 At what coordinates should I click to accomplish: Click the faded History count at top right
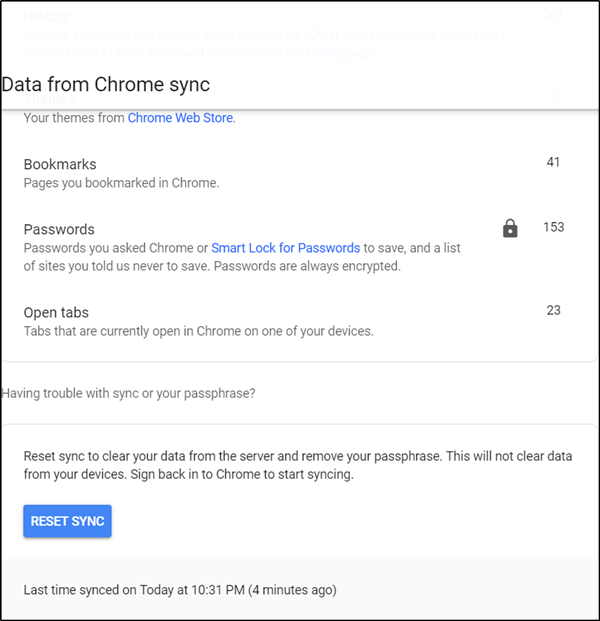pyautogui.click(x=553, y=14)
